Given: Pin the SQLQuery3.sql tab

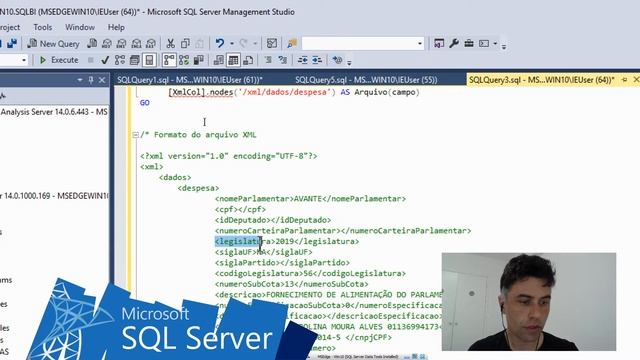Looking at the screenshot, I should 624,80.
